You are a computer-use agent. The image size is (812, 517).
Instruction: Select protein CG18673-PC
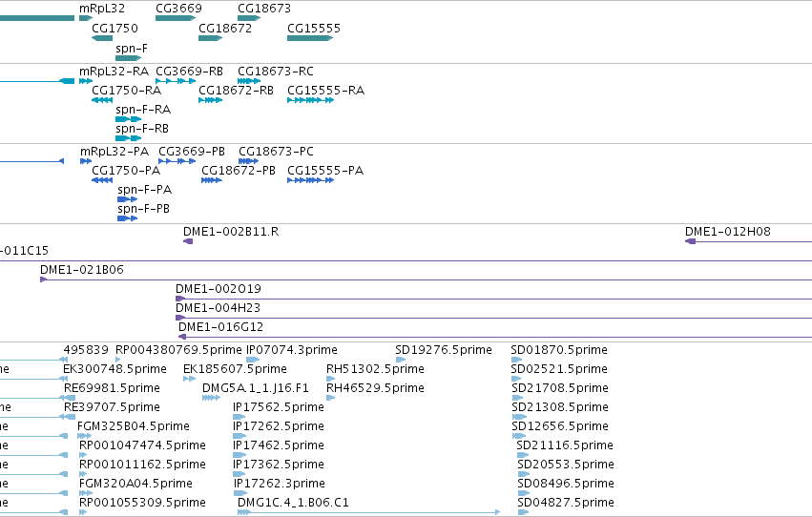[276, 152]
